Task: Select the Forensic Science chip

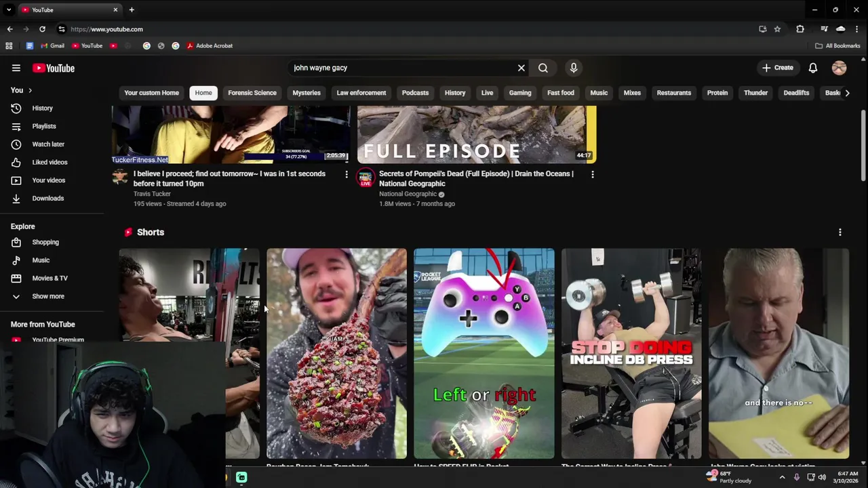Action: (x=252, y=93)
